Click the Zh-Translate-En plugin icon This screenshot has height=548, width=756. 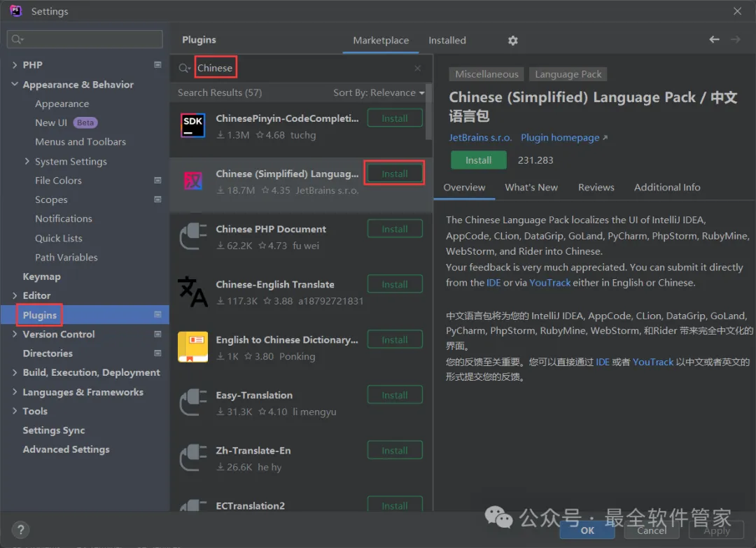coord(193,458)
